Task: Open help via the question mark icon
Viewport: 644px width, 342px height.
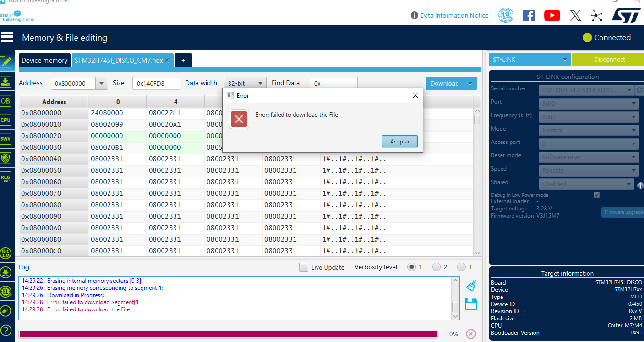Action: [7, 330]
